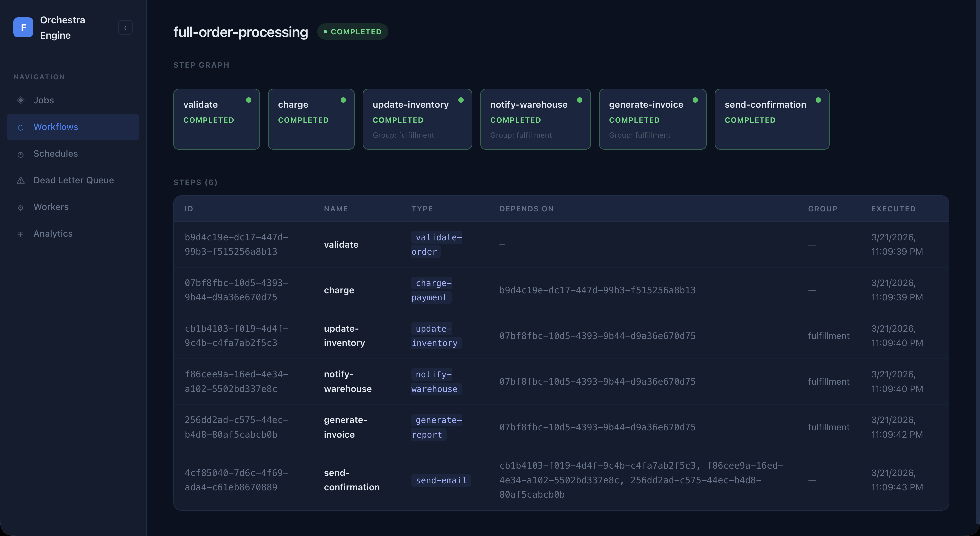The height and width of the screenshot is (536, 980).
Task: Go to Dead Letter Queue page
Action: 73,180
